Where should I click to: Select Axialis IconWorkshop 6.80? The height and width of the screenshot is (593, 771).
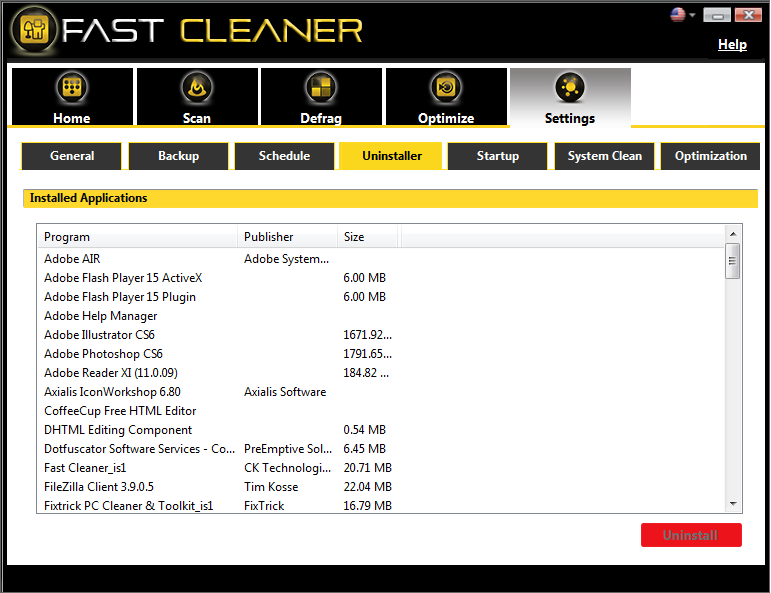(381, 392)
